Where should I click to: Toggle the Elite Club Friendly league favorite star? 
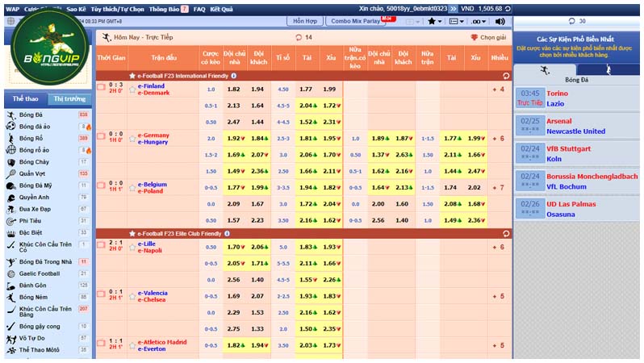click(132, 234)
